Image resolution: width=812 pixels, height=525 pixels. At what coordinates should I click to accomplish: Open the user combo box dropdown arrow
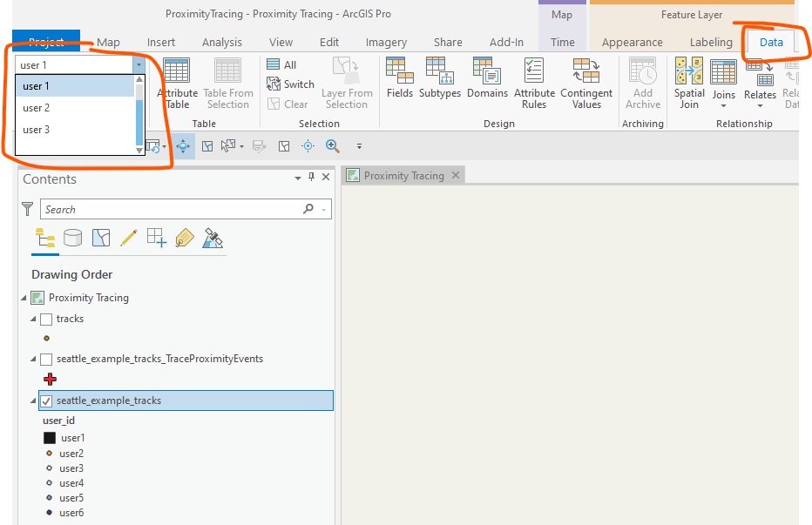coord(139,64)
